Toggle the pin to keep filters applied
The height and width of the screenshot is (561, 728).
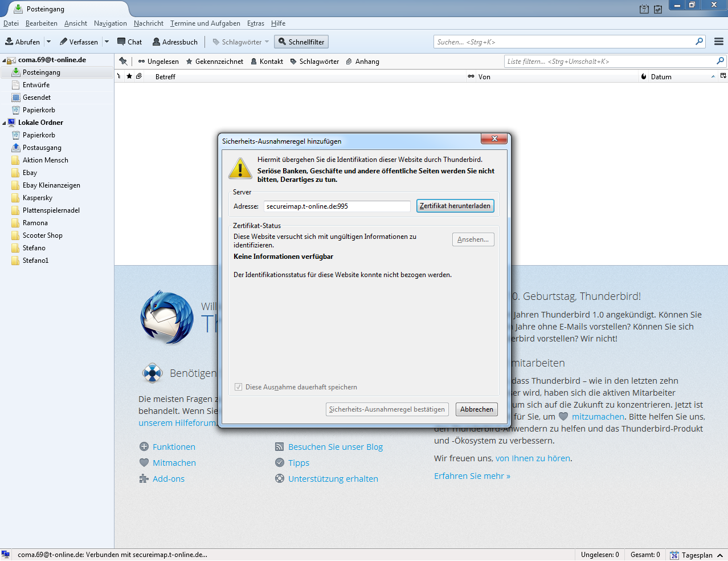[123, 61]
